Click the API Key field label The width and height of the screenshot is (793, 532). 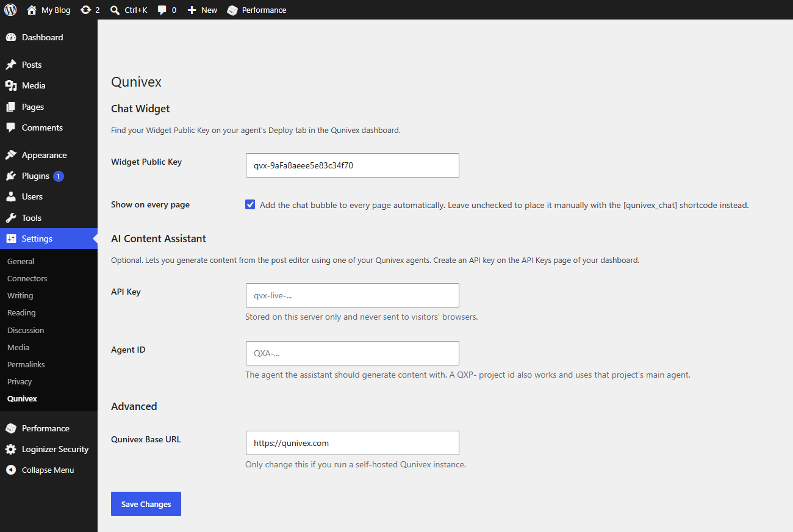tap(126, 292)
